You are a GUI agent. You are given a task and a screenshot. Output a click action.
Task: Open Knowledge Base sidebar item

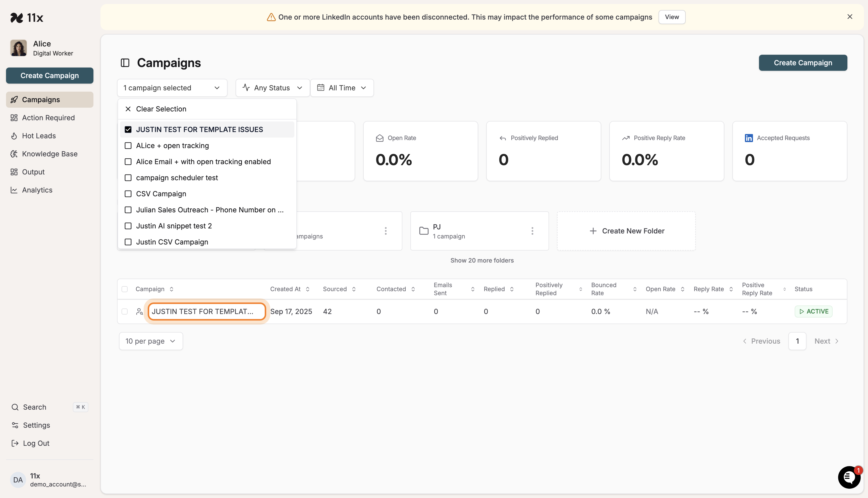tap(50, 154)
